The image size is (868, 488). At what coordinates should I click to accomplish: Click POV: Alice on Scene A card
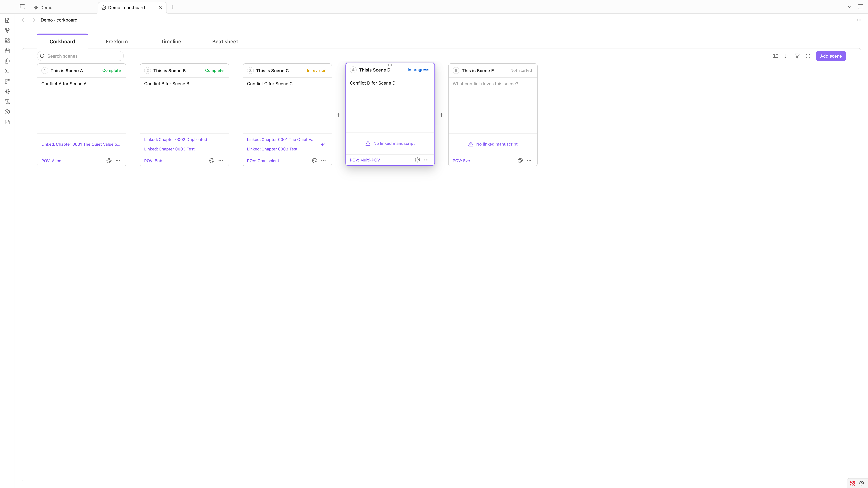coord(51,161)
